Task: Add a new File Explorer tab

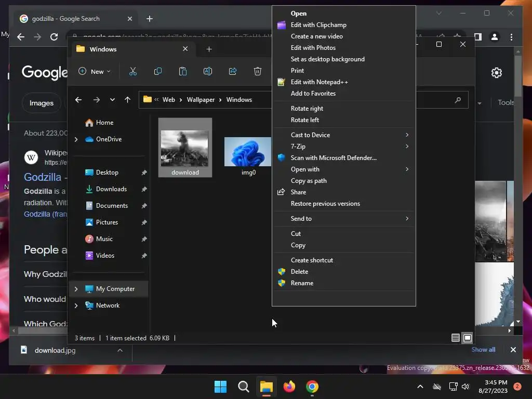Action: click(x=209, y=49)
